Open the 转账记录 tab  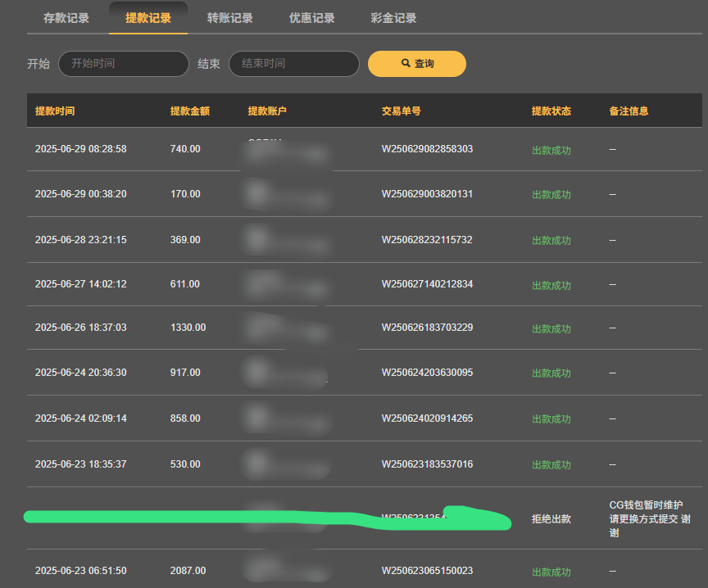click(x=230, y=18)
